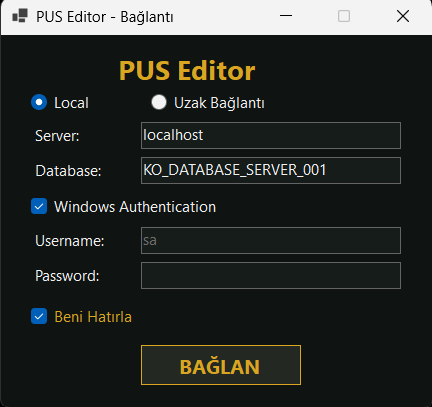This screenshot has height=407, width=432.
Task: Close the PUS Editor window
Action: [x=403, y=16]
